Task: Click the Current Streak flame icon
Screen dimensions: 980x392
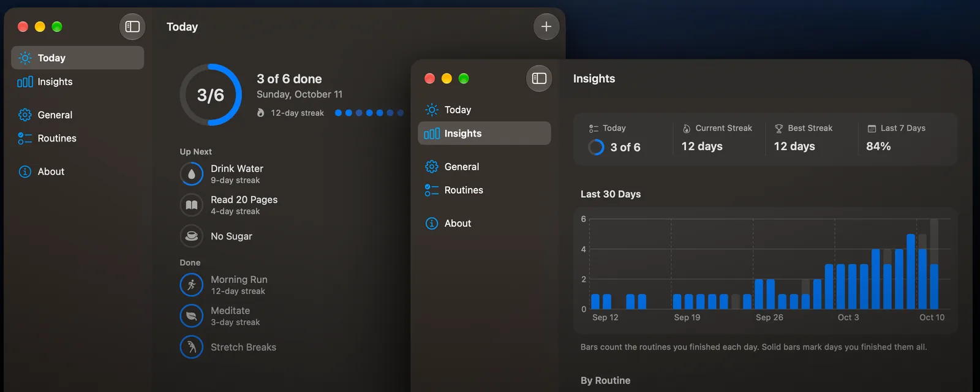Action: tap(687, 128)
